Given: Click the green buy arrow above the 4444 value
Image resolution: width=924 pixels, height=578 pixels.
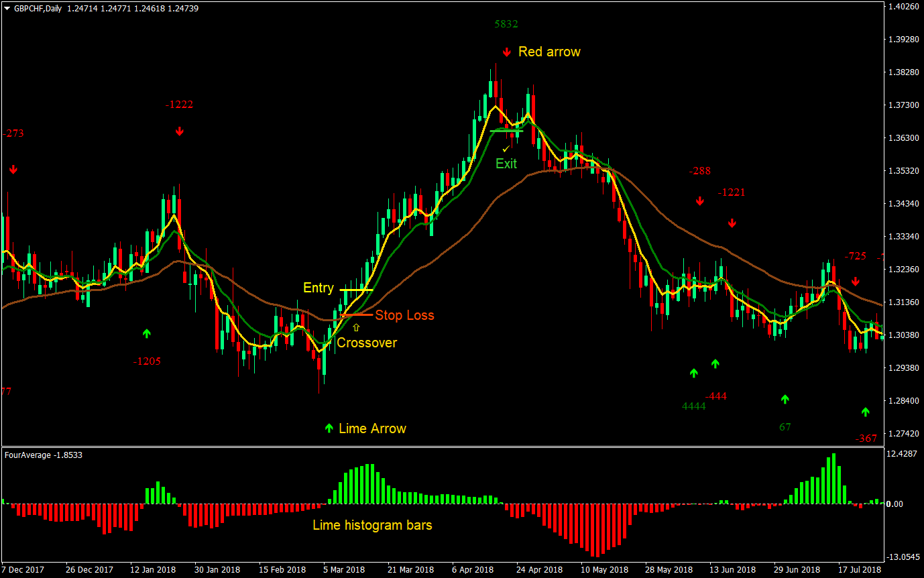Looking at the screenshot, I should pyautogui.click(x=693, y=373).
